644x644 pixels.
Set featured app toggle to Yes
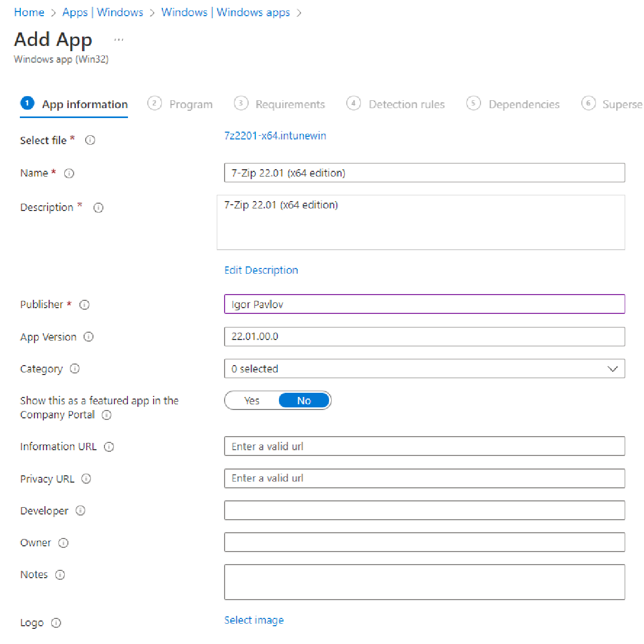point(252,400)
